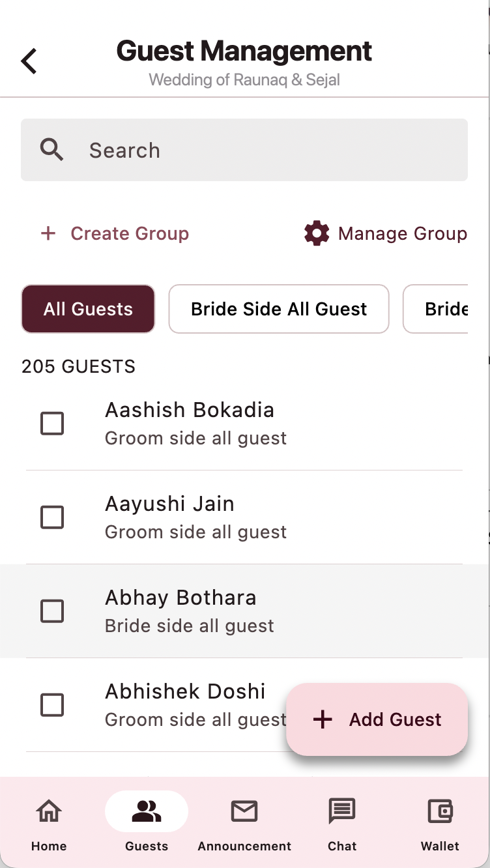Select the partially visible Bride filter chip

tap(443, 309)
